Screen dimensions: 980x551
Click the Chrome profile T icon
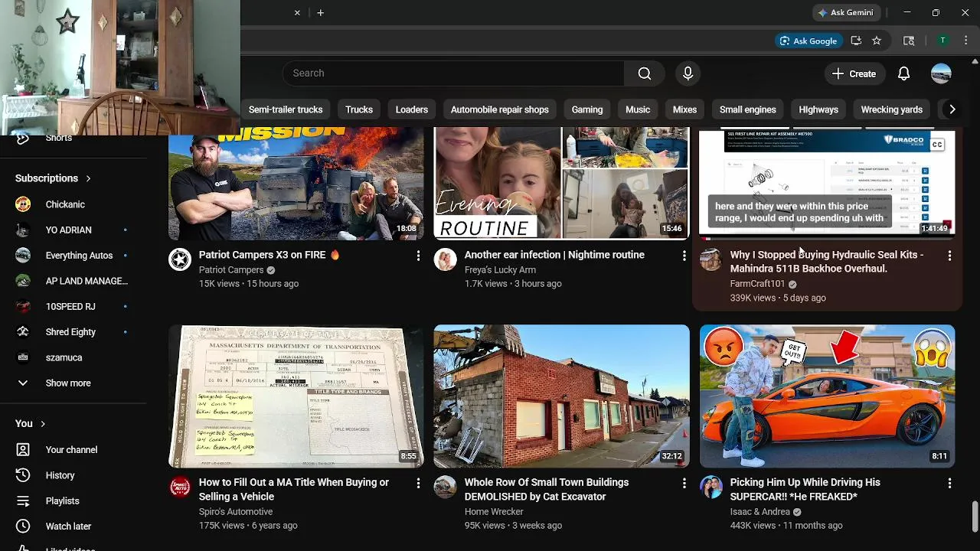coord(943,41)
